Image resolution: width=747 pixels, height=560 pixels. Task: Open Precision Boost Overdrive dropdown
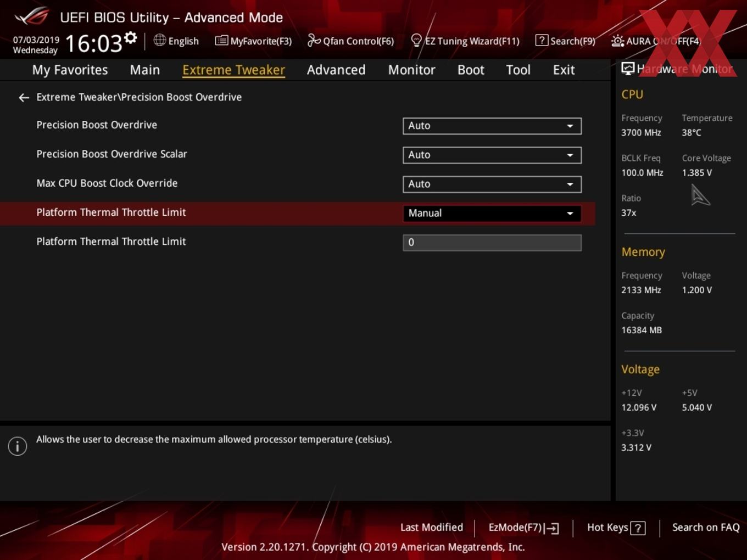pyautogui.click(x=492, y=126)
